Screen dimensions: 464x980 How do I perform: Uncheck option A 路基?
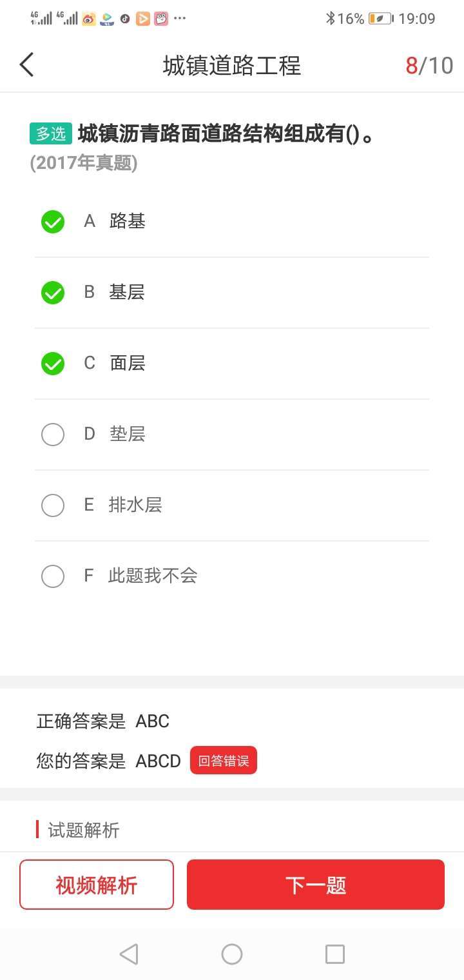53,222
